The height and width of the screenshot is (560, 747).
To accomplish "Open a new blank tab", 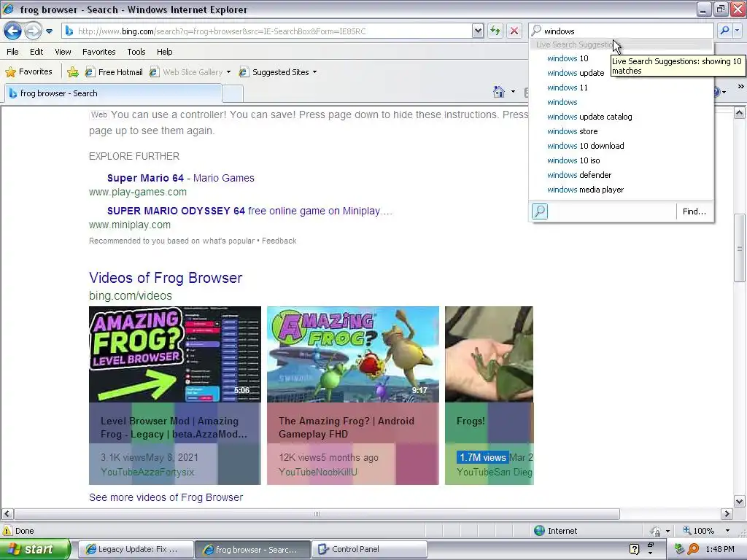I will point(233,94).
